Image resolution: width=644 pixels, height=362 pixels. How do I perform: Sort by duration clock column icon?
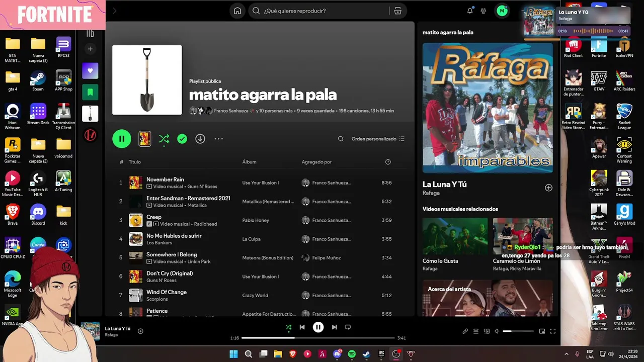(388, 162)
